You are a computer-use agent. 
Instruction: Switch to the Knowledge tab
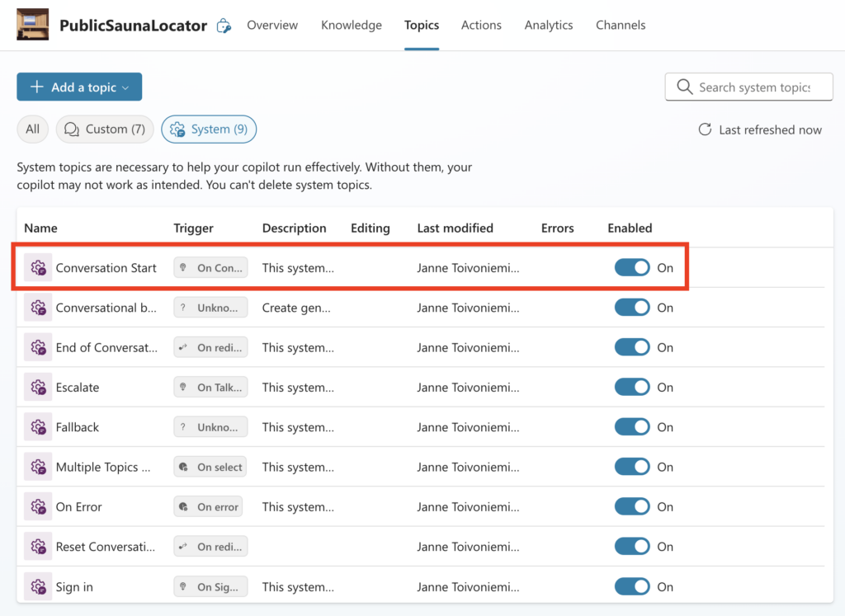351,26
